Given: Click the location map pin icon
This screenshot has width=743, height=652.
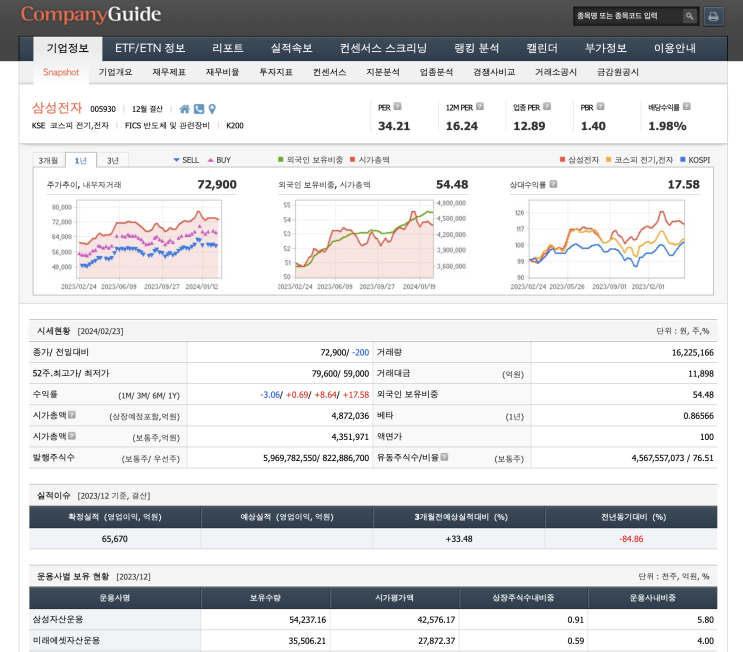Looking at the screenshot, I should [212, 109].
